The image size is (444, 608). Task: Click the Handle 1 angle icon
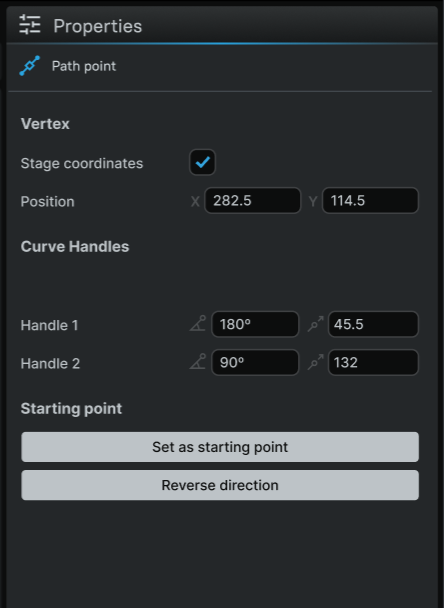point(198,324)
